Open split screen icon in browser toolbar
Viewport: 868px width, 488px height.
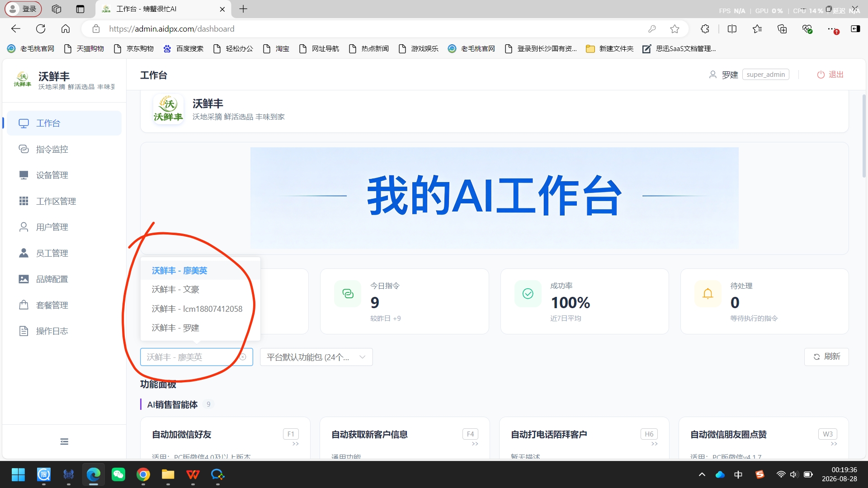(x=732, y=29)
